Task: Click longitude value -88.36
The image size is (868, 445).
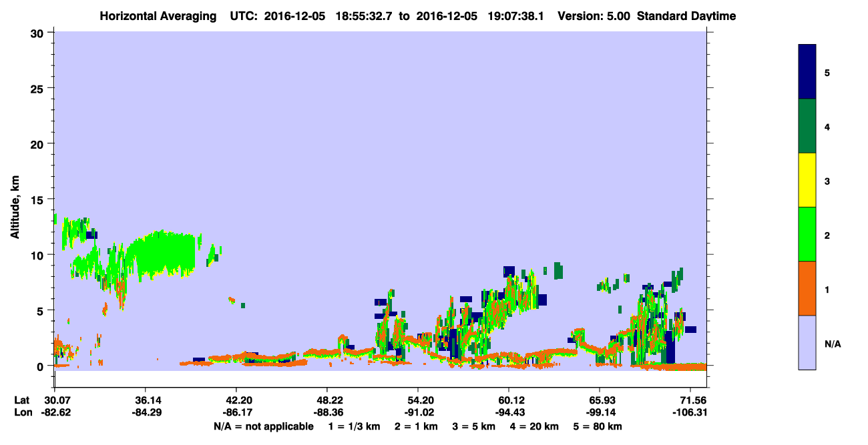Action: [x=327, y=412]
